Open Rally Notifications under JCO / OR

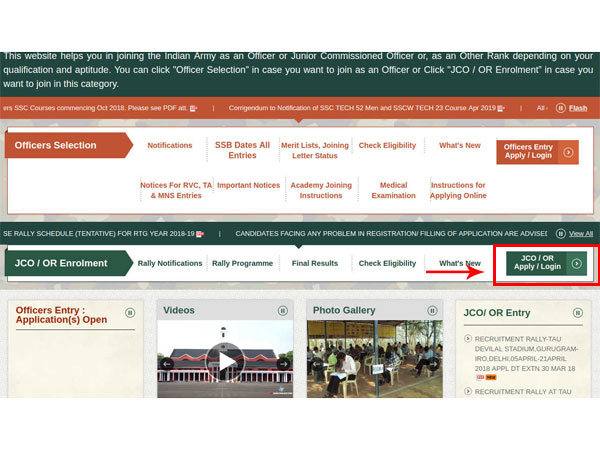[x=170, y=263]
